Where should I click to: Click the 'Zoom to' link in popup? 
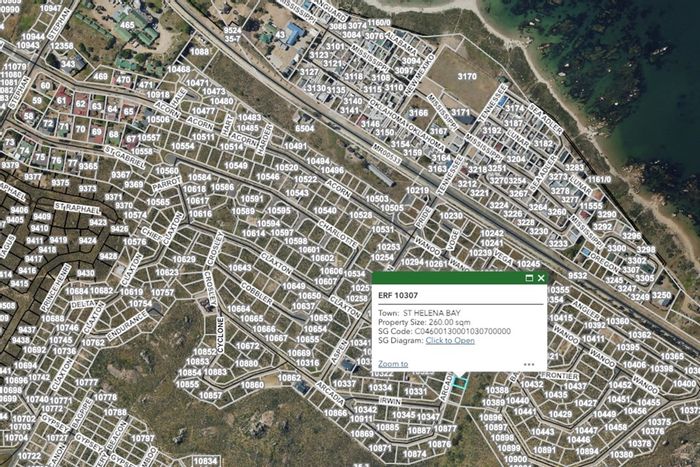click(393, 364)
